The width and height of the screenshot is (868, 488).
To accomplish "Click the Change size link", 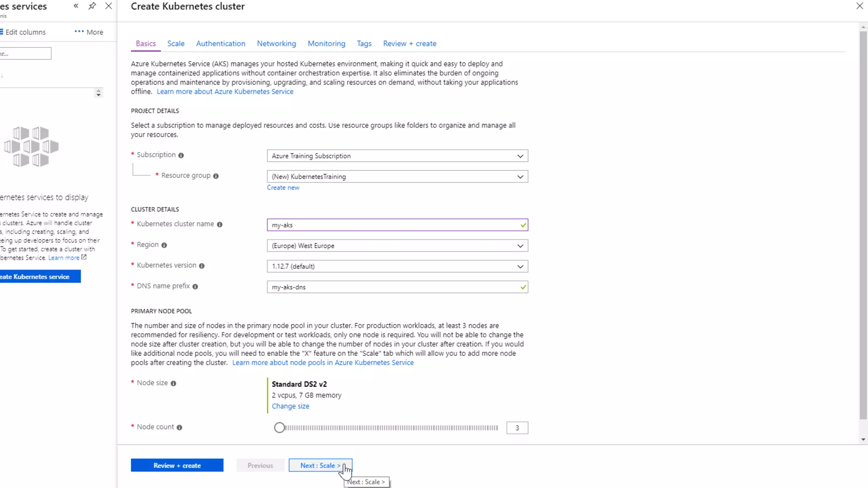I will (290, 406).
